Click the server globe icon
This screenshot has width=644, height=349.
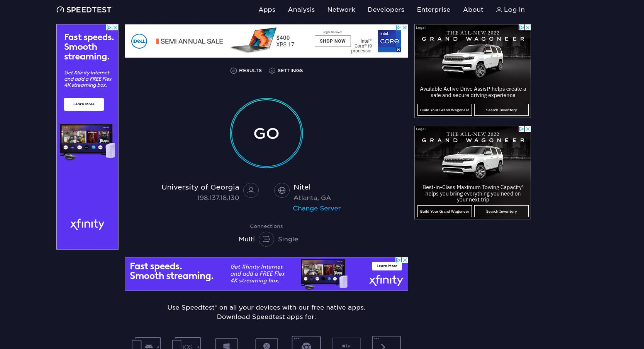pos(282,190)
